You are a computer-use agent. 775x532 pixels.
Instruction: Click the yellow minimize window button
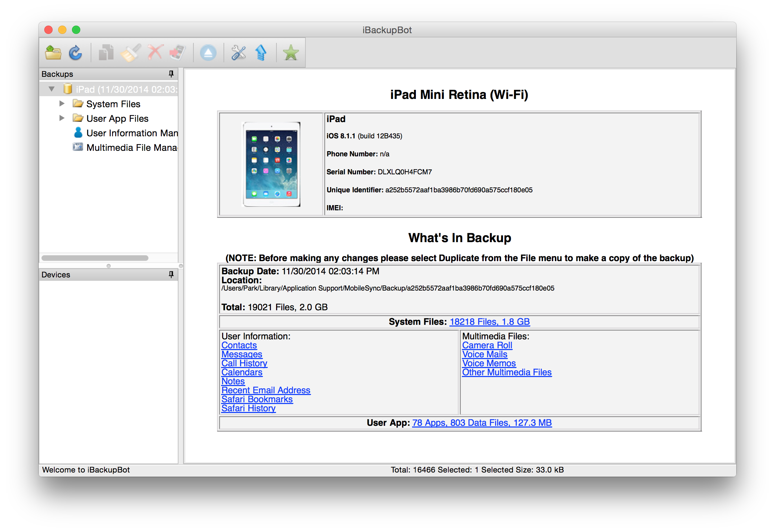coord(62,30)
